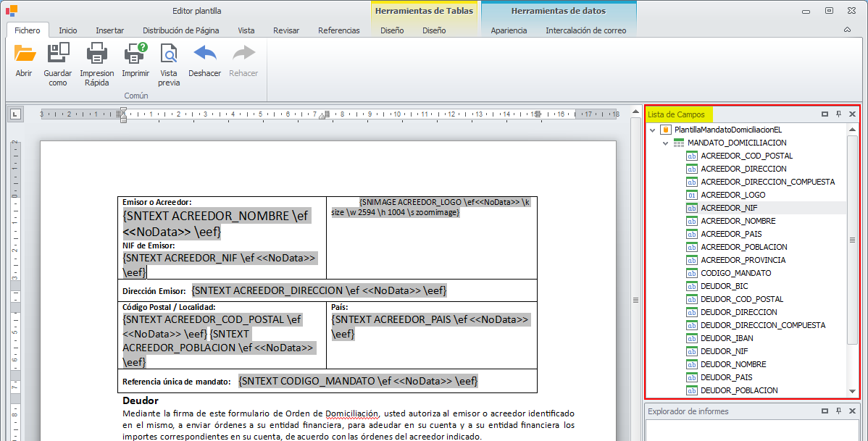Open Vista previa print preview

click(x=169, y=54)
